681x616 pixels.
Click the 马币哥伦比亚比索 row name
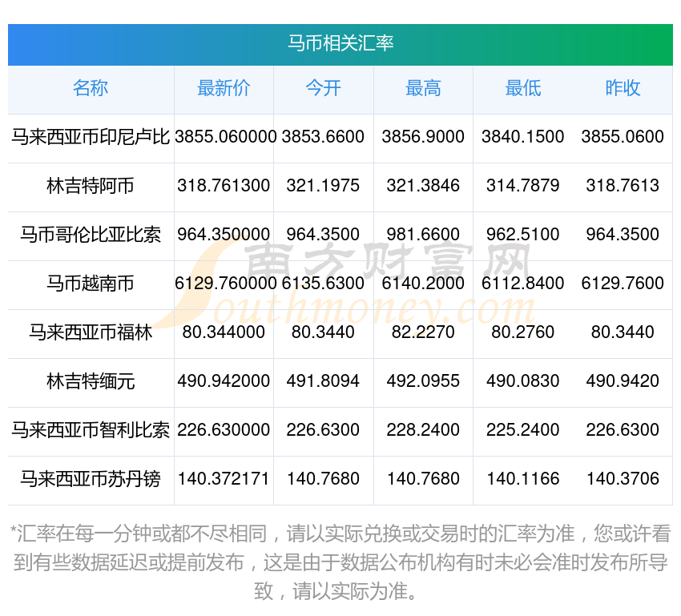click(91, 235)
